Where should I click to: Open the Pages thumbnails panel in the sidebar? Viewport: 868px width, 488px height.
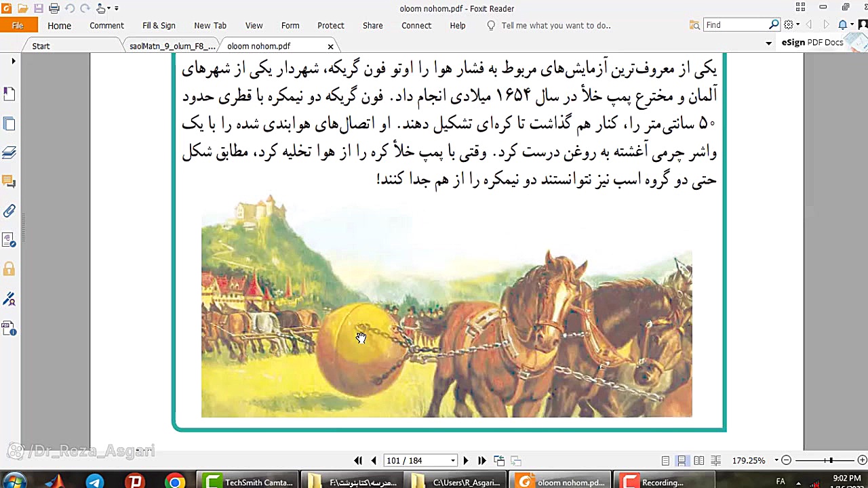(9, 123)
